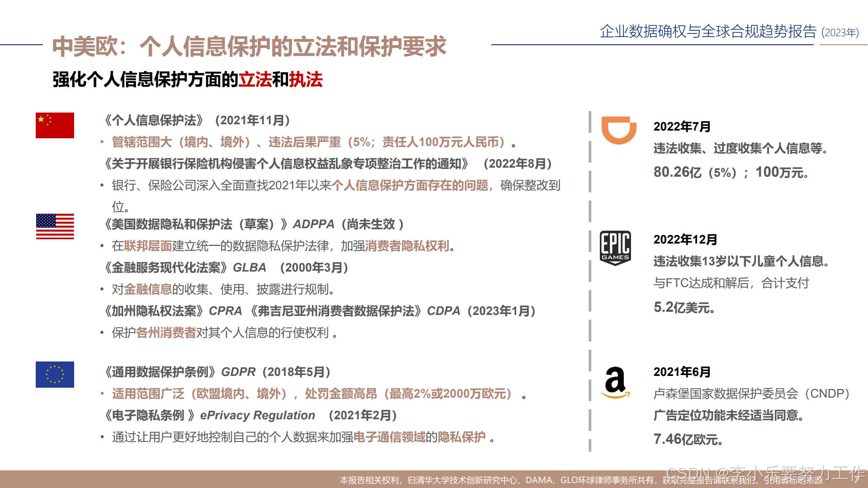Click the GDPR 通用数据保护条例 heading

pyautogui.click(x=217, y=372)
